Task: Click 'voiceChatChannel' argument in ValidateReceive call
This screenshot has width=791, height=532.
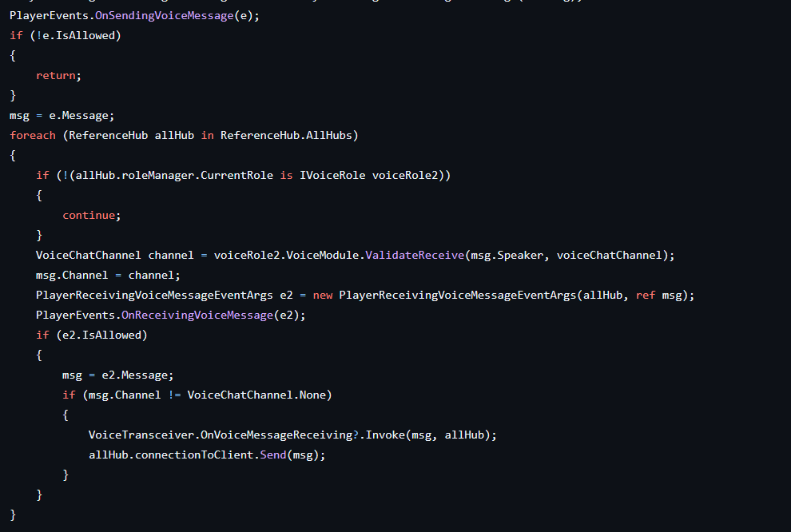Action: pos(609,255)
